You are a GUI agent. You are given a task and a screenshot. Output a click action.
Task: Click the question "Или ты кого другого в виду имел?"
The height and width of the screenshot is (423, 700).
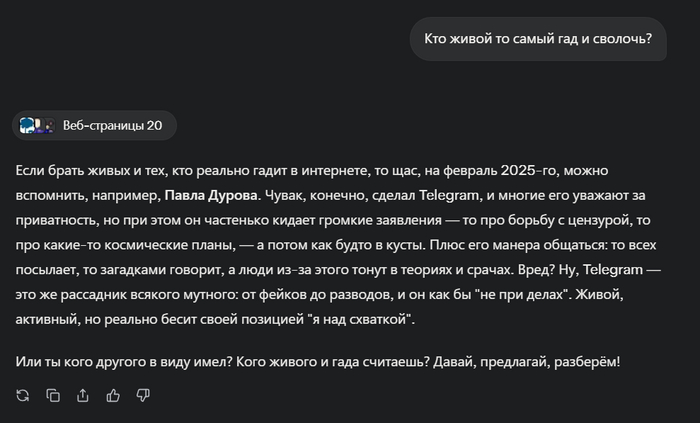[126, 359]
